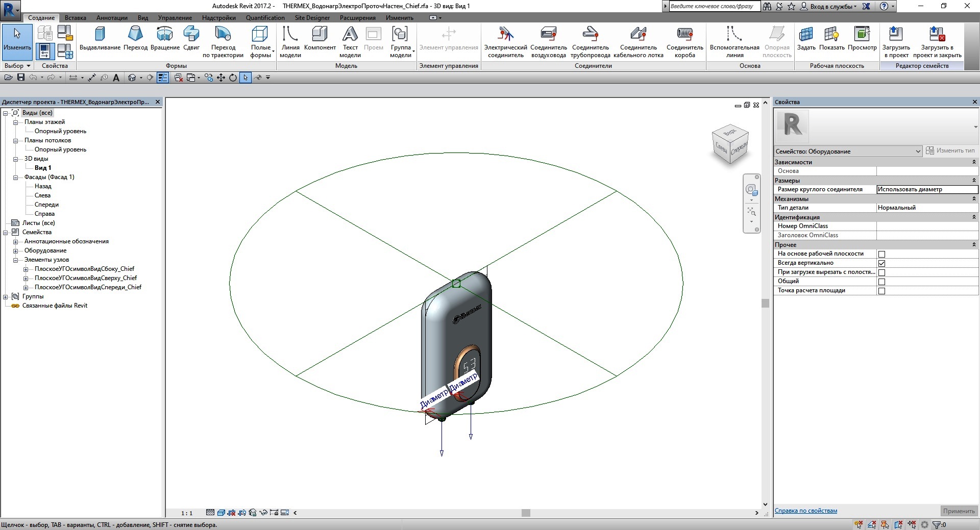Screen dimensions: 980x530
Task: Click the Open folder icon in quick access toolbar
Action: click(x=8, y=78)
